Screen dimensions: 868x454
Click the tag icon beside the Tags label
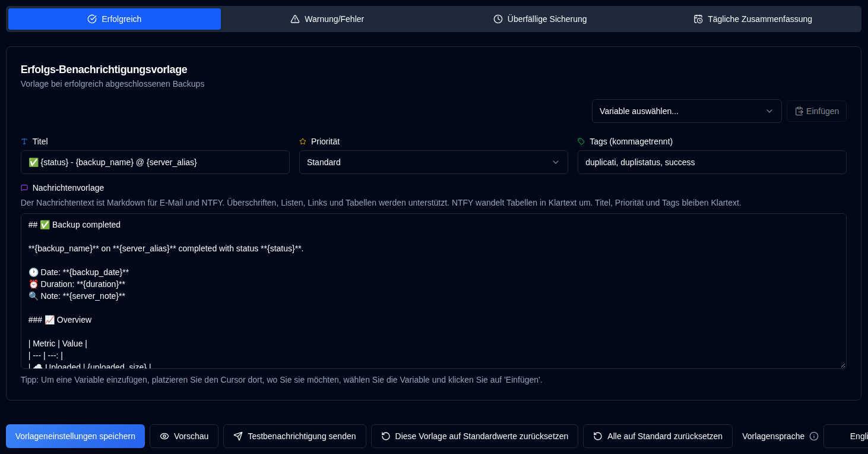click(x=581, y=141)
